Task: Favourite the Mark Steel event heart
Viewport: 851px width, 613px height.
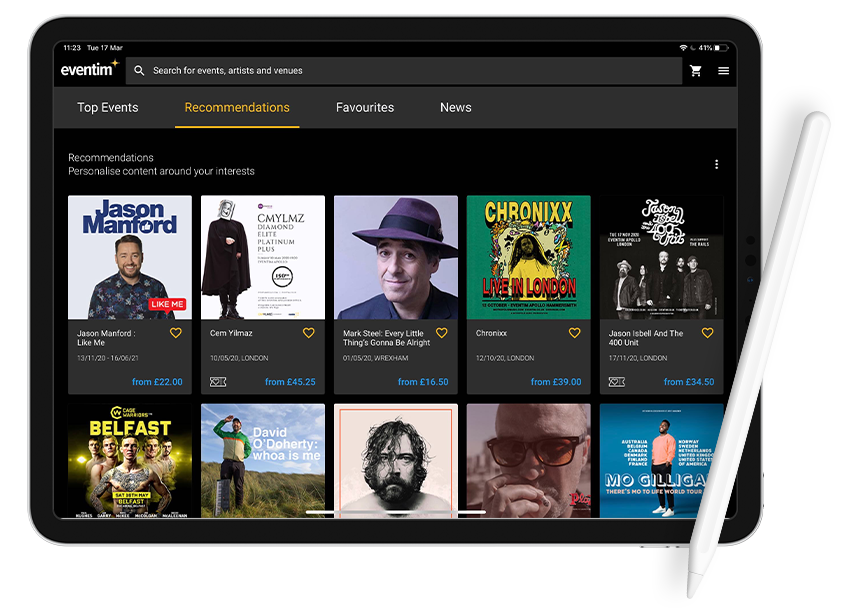Action: click(x=442, y=333)
